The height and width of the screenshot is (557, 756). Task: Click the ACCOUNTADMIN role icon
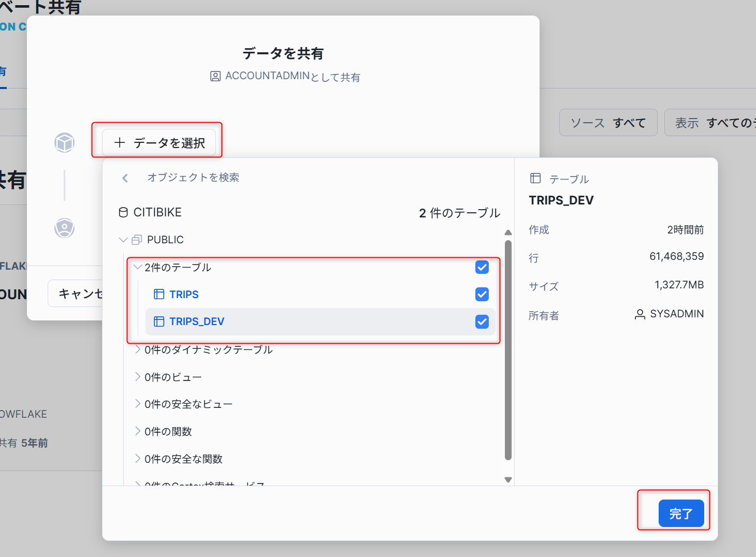(215, 77)
